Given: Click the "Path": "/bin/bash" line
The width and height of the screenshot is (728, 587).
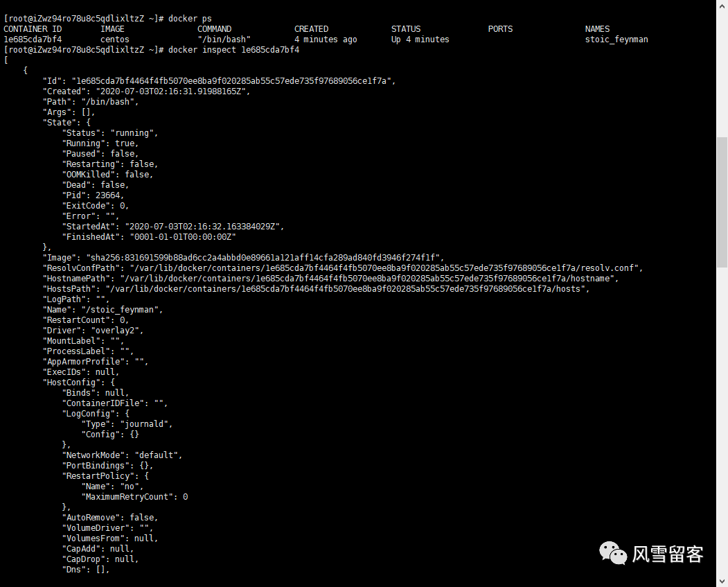Looking at the screenshot, I should tap(91, 102).
